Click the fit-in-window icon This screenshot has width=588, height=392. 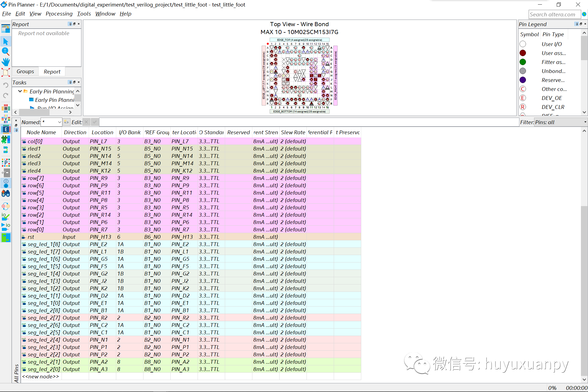click(6, 72)
